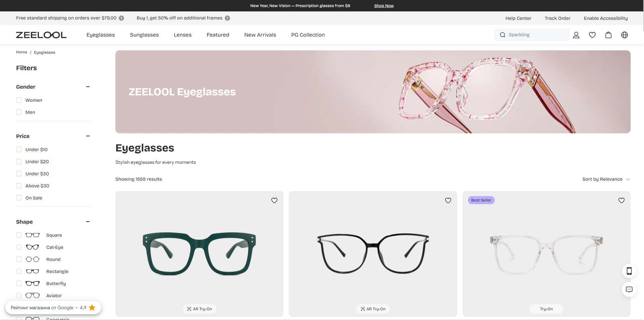Screen dimensions: 644x320
Task: Click the Shop Now promo link
Action: 384,6
